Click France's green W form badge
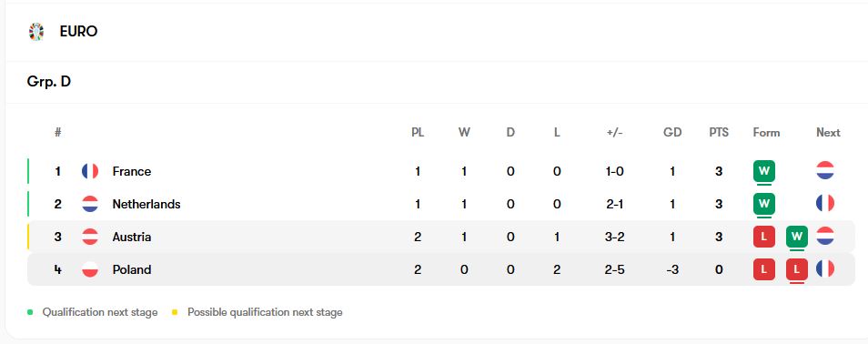This screenshot has height=344, width=868. 764,171
